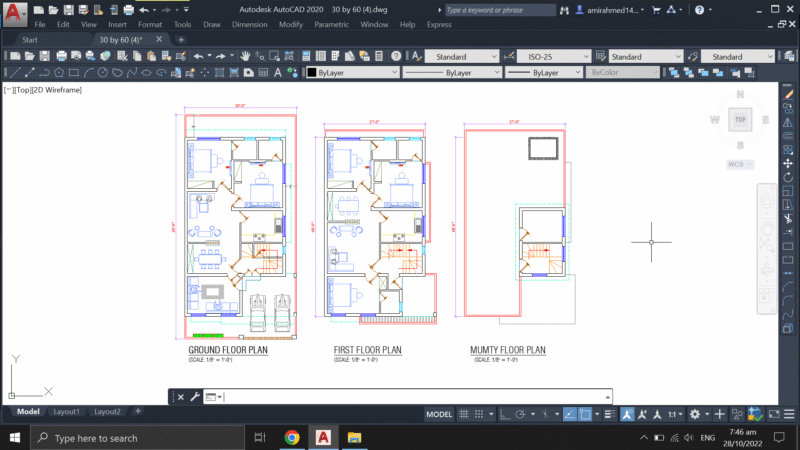This screenshot has height=450, width=800.
Task: Select the Polygon draw tool
Action: click(x=59, y=73)
